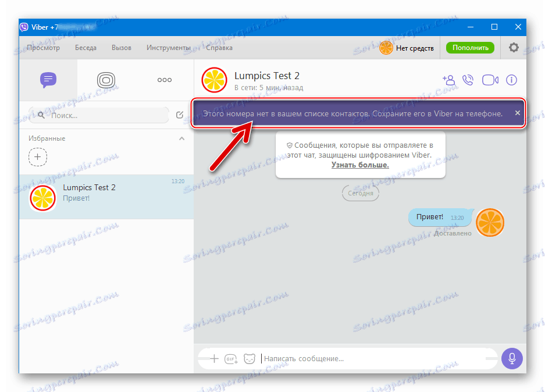
Task: Start a voice call from the chat header
Action: 468,80
